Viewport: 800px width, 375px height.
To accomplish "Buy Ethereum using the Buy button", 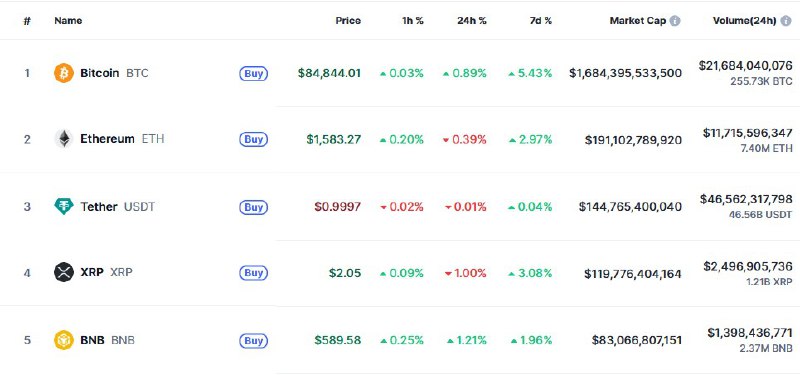I will (x=254, y=139).
